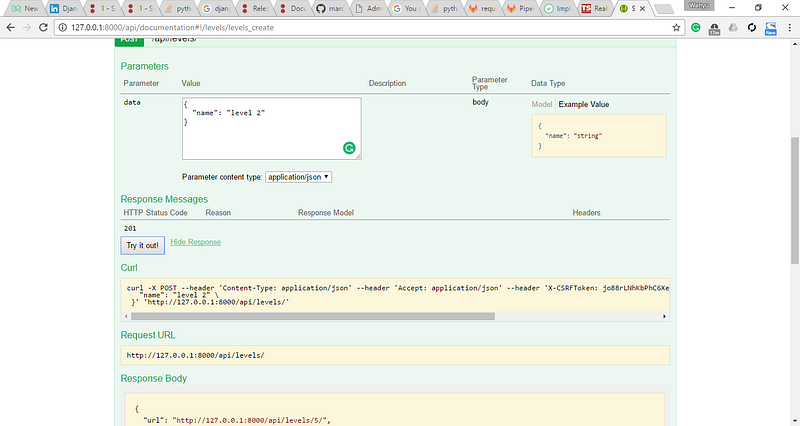The height and width of the screenshot is (426, 800).
Task: Click the Curl box horizontal scrollbar thumb
Action: click(313, 316)
